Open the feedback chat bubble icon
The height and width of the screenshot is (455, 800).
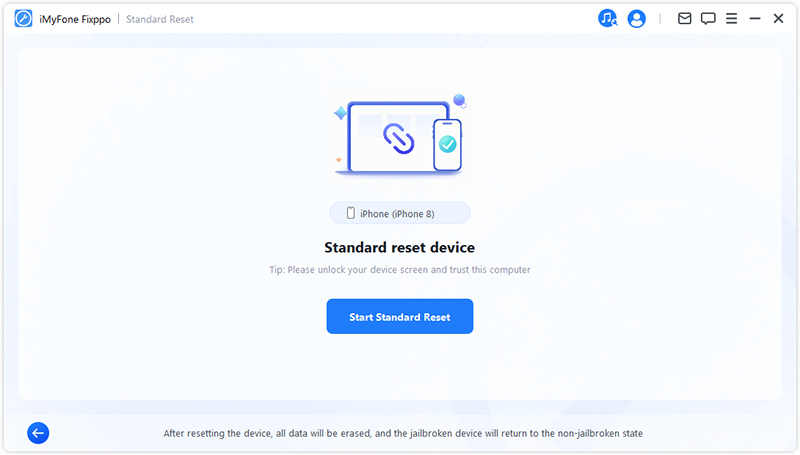point(708,19)
